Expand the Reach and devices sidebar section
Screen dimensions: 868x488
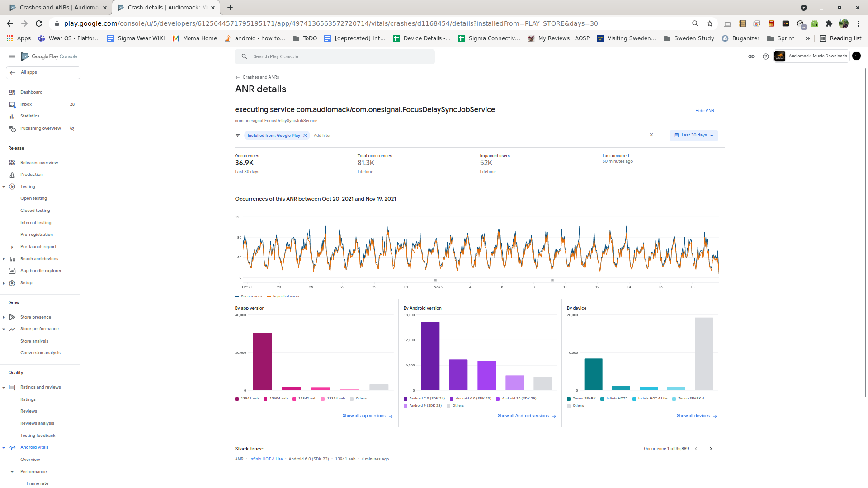(4, 259)
